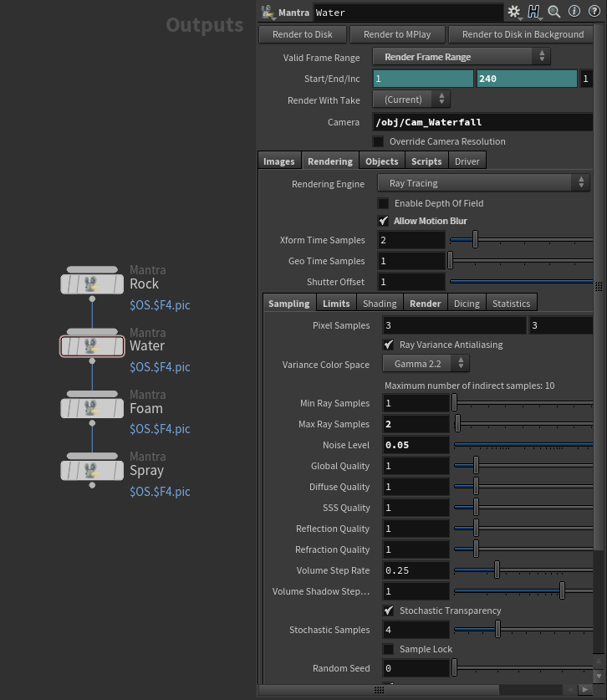The image size is (607, 700).
Task: Open the Limits sub-tab
Action: [336, 304]
